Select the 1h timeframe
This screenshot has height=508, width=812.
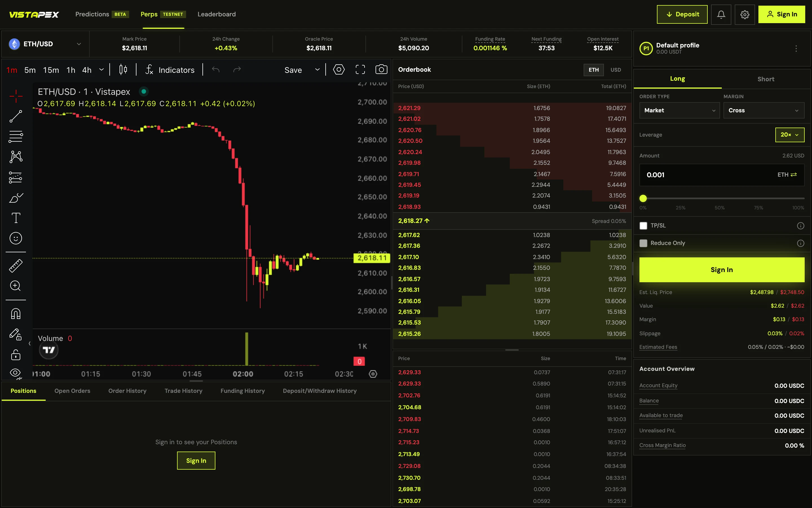tap(71, 70)
